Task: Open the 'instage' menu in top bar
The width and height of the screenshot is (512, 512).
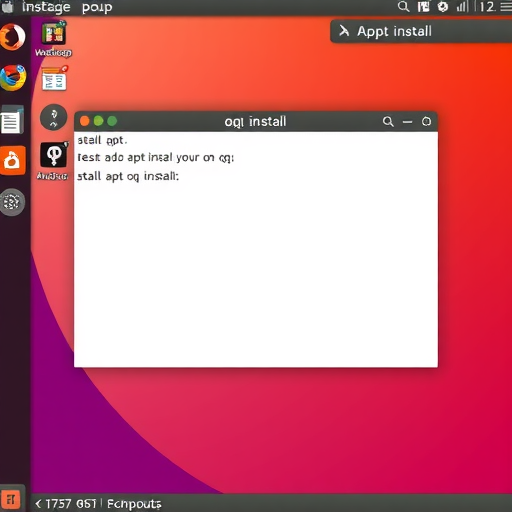Action: [x=46, y=7]
